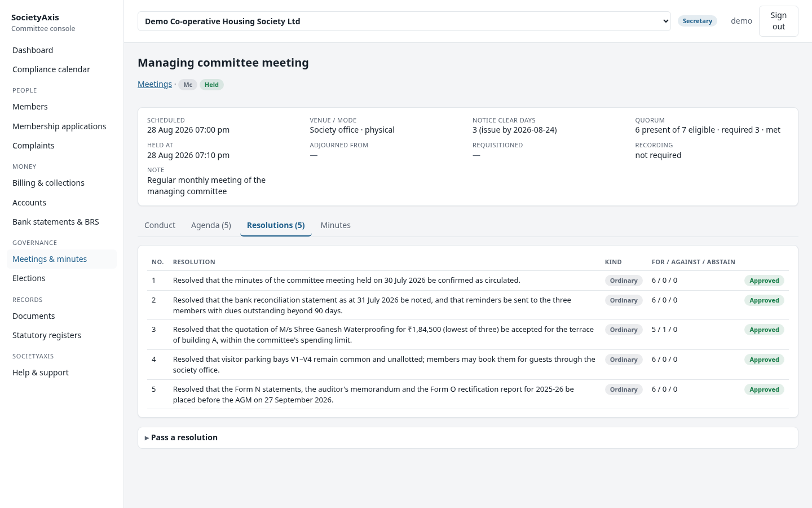Click resolution 5 about Form N statements
This screenshot has height=508, width=812.
[x=373, y=395]
